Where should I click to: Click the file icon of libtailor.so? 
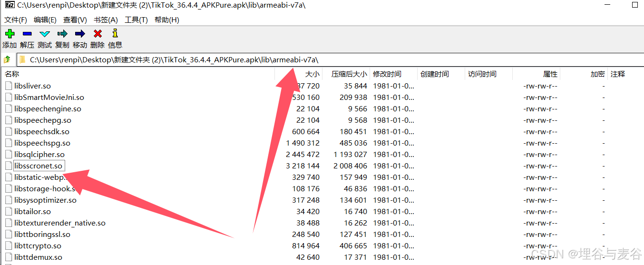click(x=9, y=211)
